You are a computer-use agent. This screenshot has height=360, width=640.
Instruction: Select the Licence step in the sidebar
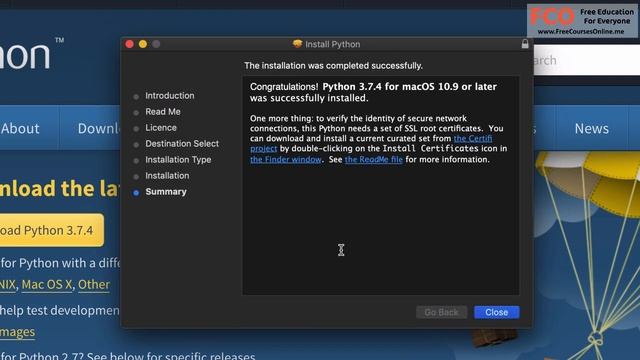pos(161,128)
